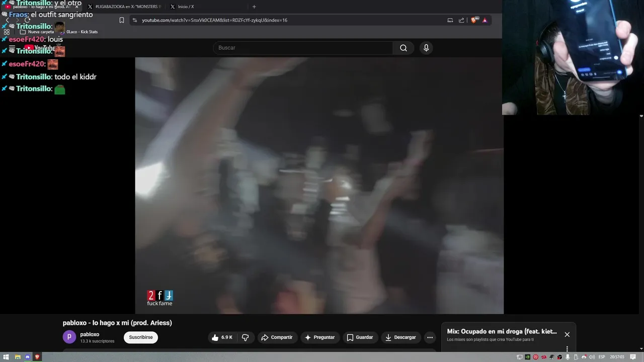
Task: Like the video with 6.9 K thumbs-up
Action: pyautogui.click(x=222, y=337)
